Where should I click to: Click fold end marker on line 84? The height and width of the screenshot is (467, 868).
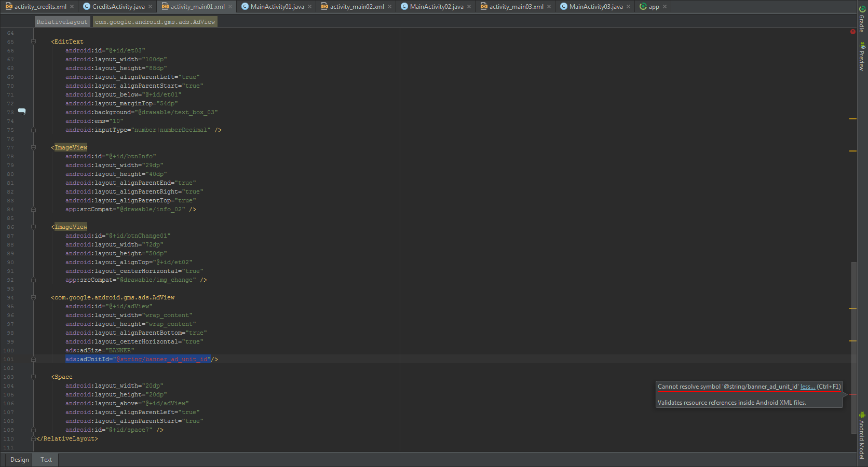tap(33, 209)
